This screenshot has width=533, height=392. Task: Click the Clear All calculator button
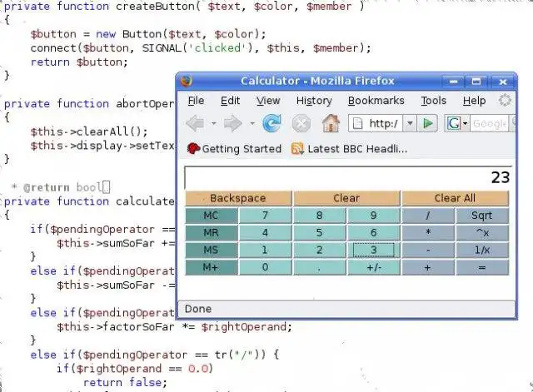coord(455,198)
